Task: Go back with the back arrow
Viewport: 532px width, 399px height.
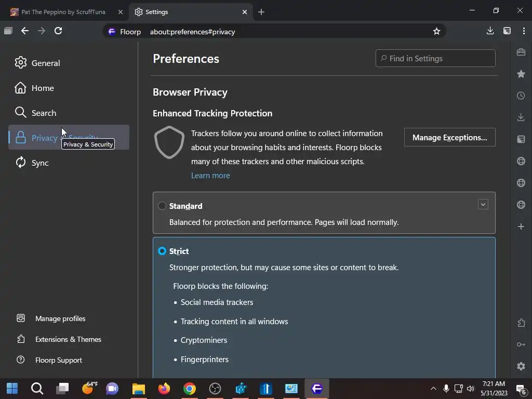Action: [x=25, y=31]
